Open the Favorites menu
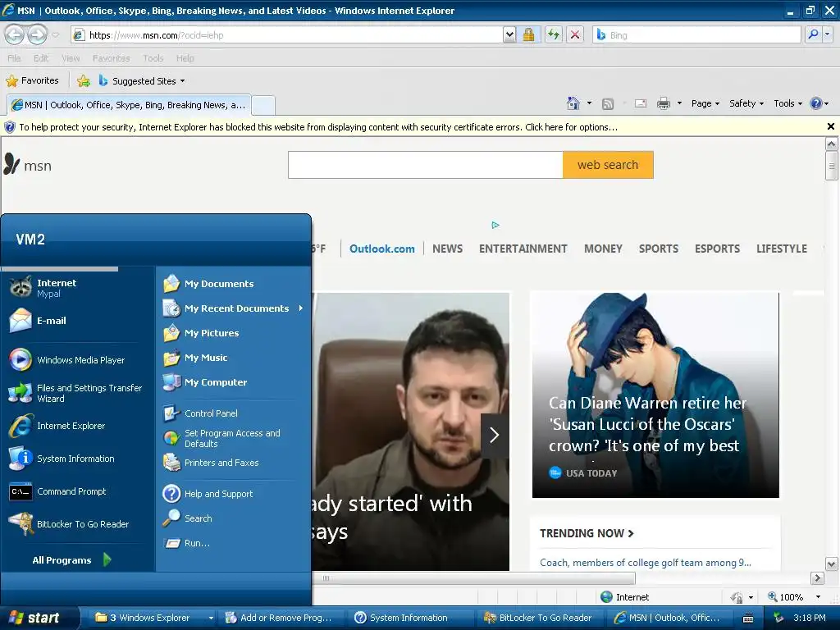Screen dimensions: 840x630 [x=111, y=58]
